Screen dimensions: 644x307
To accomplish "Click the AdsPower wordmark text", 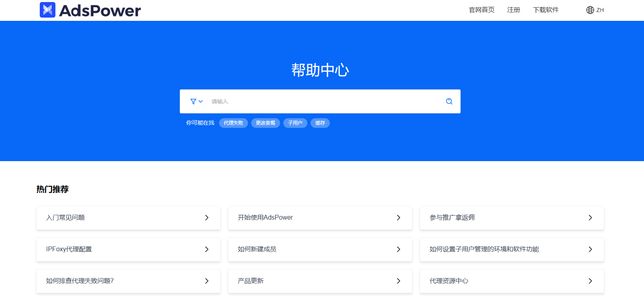I will point(100,11).
